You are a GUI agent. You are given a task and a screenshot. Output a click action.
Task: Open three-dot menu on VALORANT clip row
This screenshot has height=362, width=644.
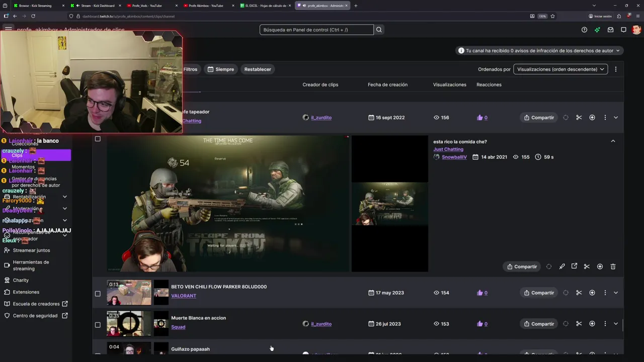[x=605, y=293]
